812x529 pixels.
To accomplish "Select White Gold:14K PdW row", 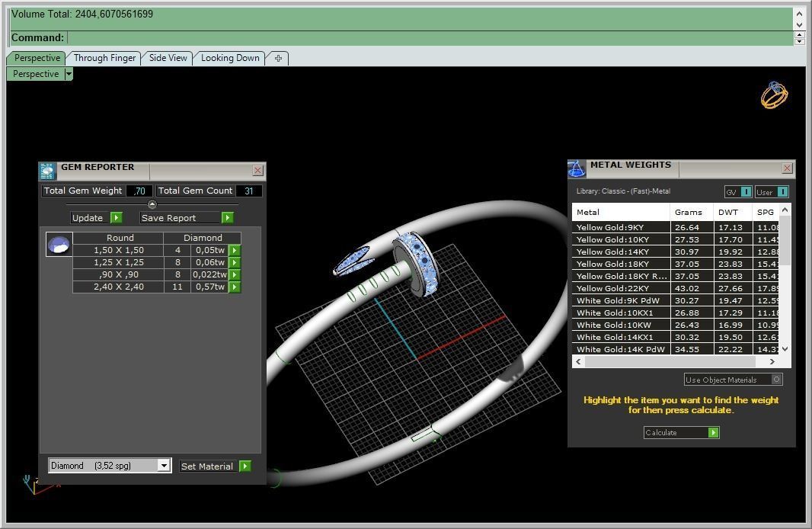I will click(x=676, y=349).
